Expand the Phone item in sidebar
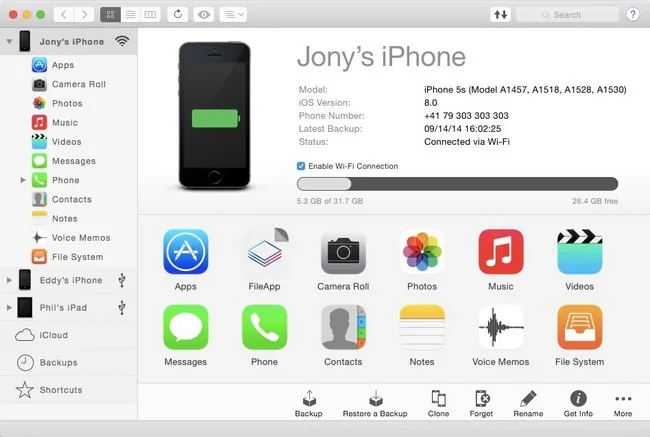Image resolution: width=650 pixels, height=437 pixels. (23, 180)
